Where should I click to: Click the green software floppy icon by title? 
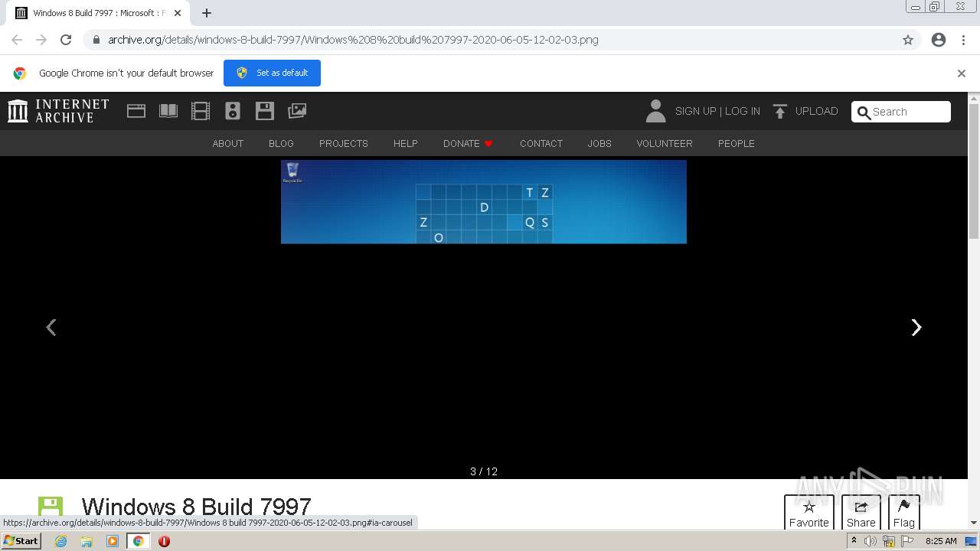[51, 507]
